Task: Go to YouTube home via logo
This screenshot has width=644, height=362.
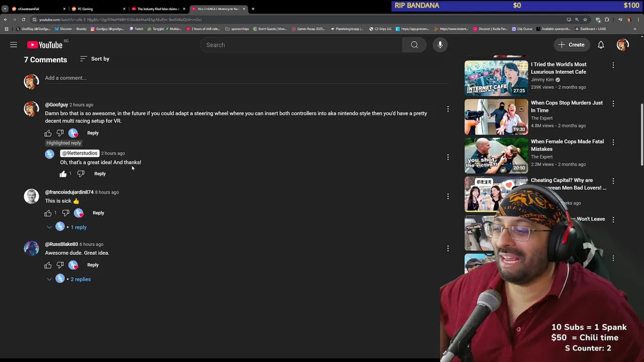Action: [x=45, y=45]
